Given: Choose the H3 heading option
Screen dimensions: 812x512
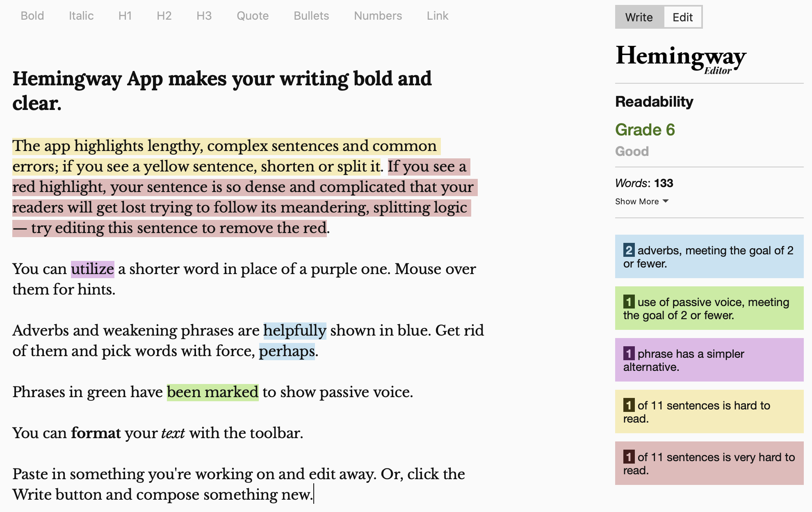Looking at the screenshot, I should coord(204,16).
